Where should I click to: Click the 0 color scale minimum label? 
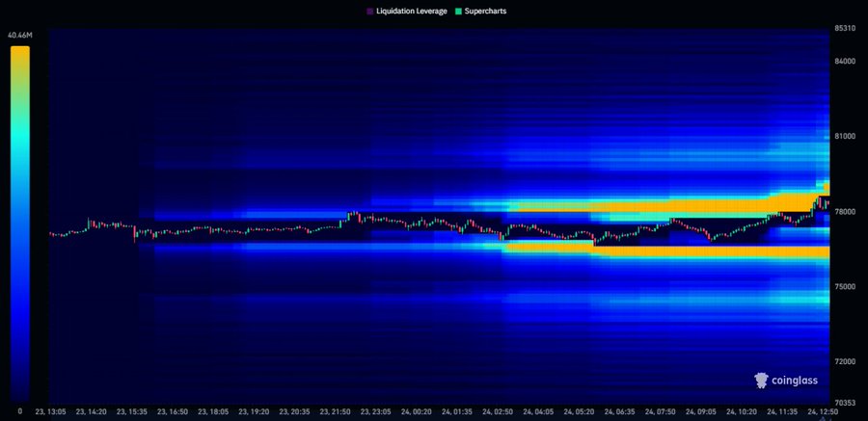pos(20,411)
